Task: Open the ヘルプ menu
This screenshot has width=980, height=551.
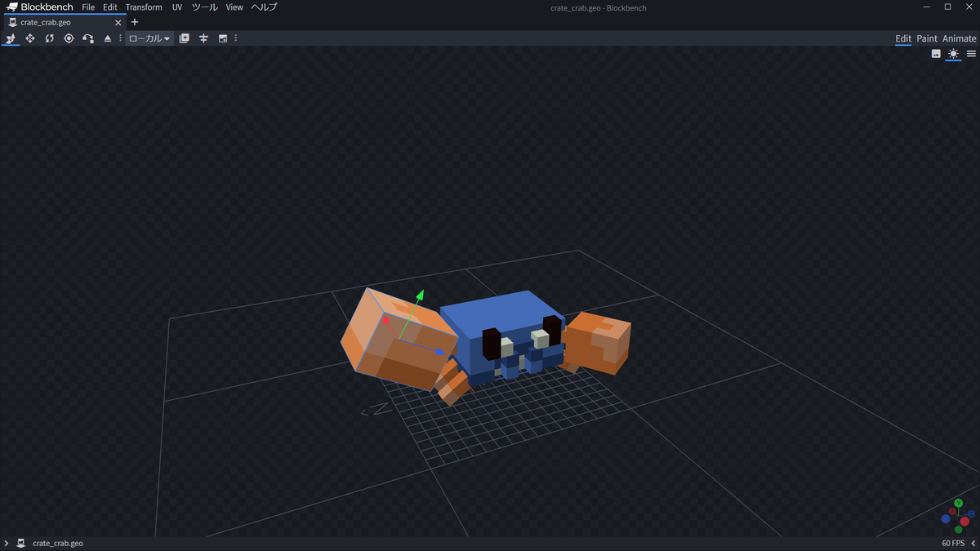Action: [264, 7]
